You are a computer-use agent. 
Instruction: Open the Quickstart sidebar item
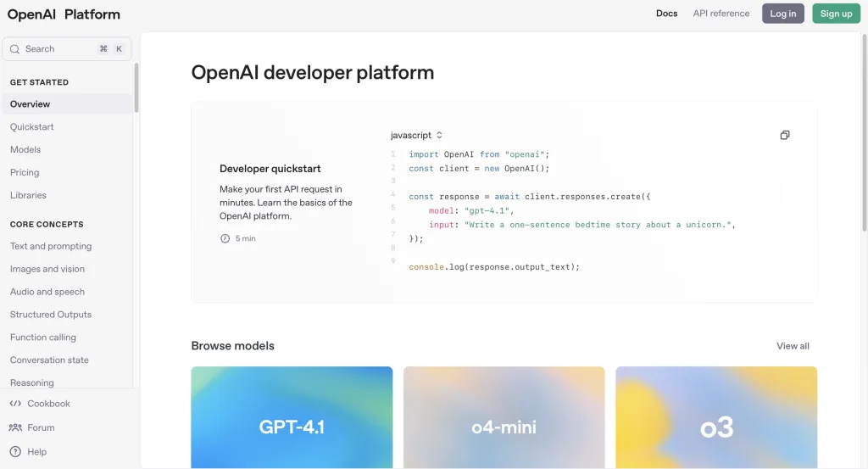click(x=31, y=127)
